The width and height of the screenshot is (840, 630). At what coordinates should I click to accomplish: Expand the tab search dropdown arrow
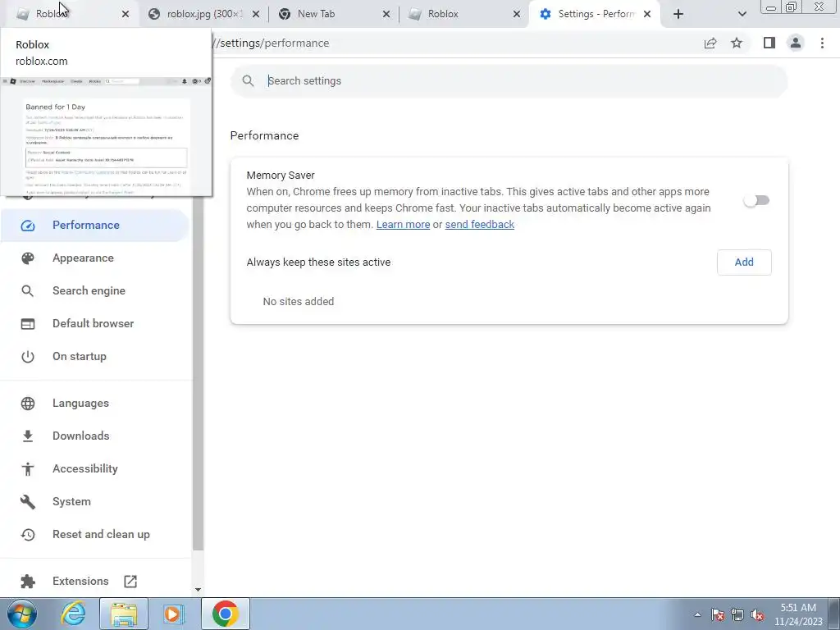coord(742,14)
